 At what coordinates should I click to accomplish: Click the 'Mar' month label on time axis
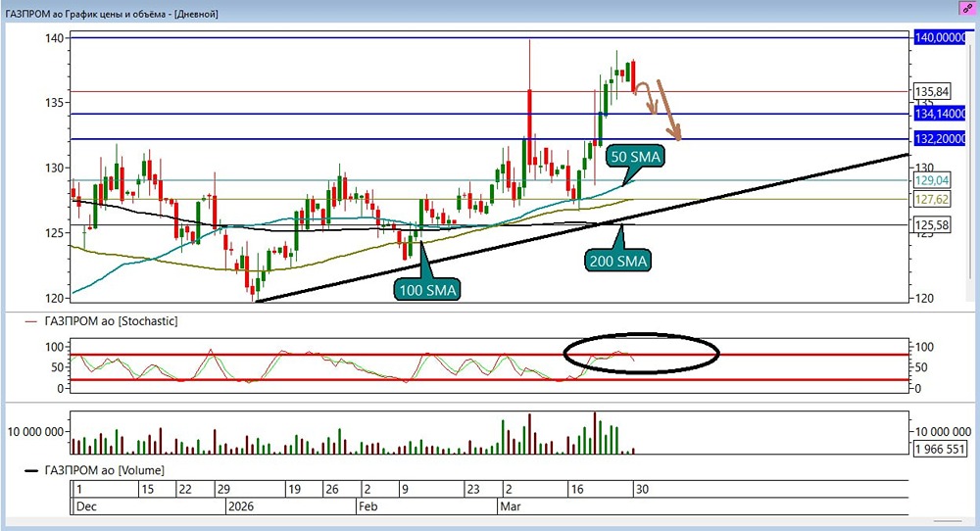510,506
